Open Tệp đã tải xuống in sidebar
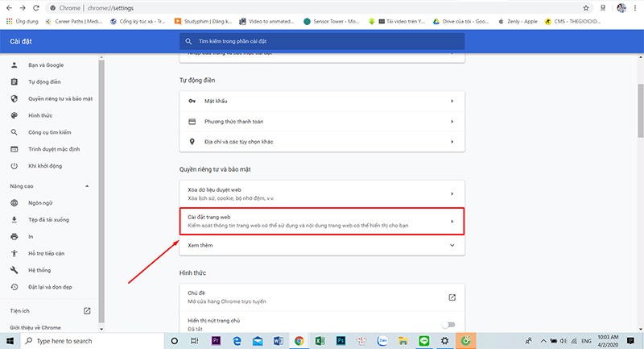The image size is (644, 349). pyautogui.click(x=49, y=220)
